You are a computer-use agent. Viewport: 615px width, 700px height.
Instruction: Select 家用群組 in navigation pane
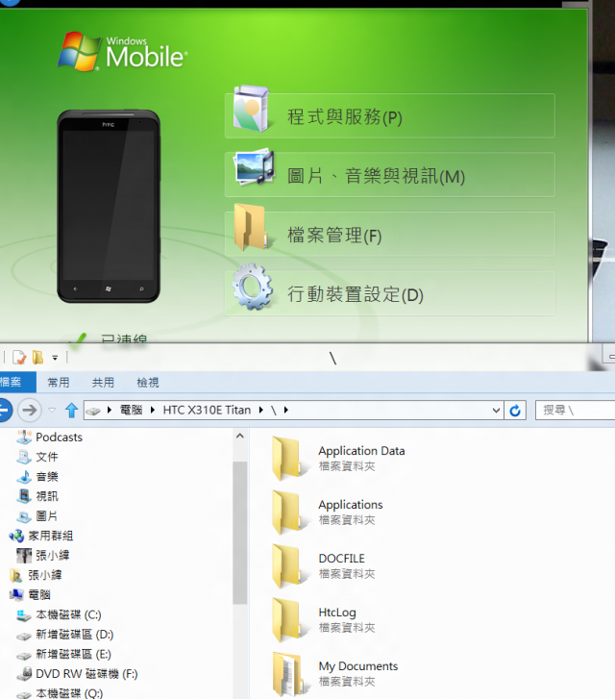[x=50, y=536]
